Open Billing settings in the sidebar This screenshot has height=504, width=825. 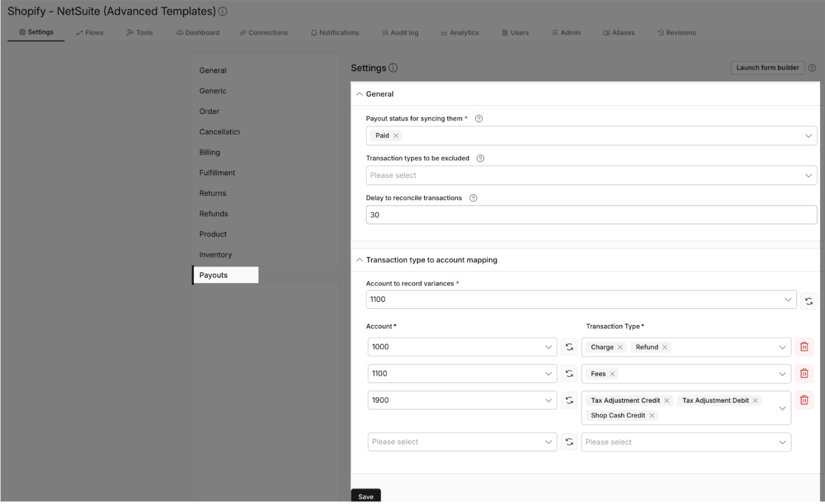coord(210,152)
